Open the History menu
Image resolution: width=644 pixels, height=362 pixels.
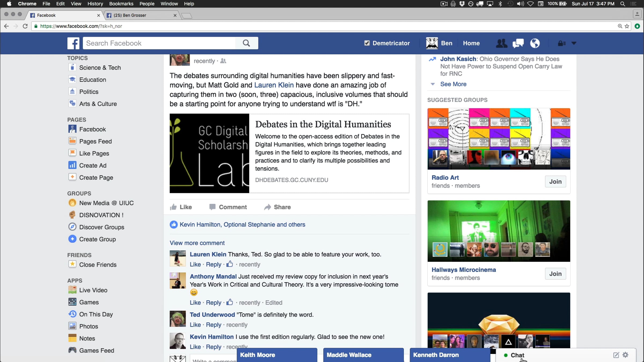95,4
